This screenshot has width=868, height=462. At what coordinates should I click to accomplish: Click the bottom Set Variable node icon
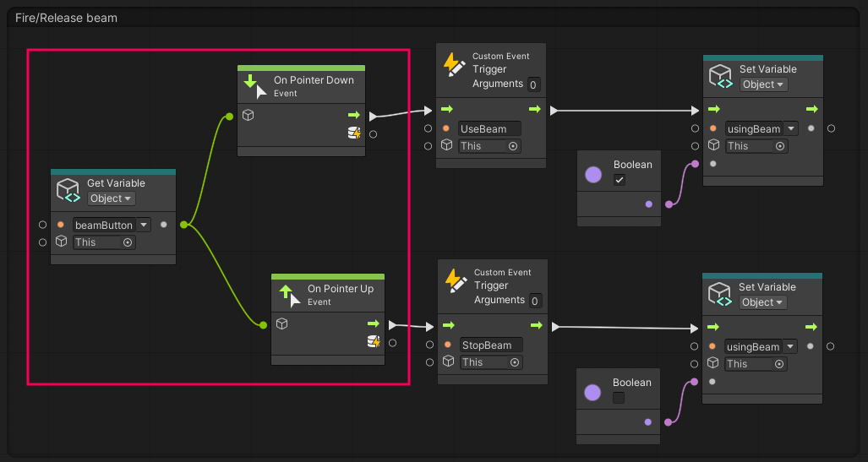pos(720,294)
